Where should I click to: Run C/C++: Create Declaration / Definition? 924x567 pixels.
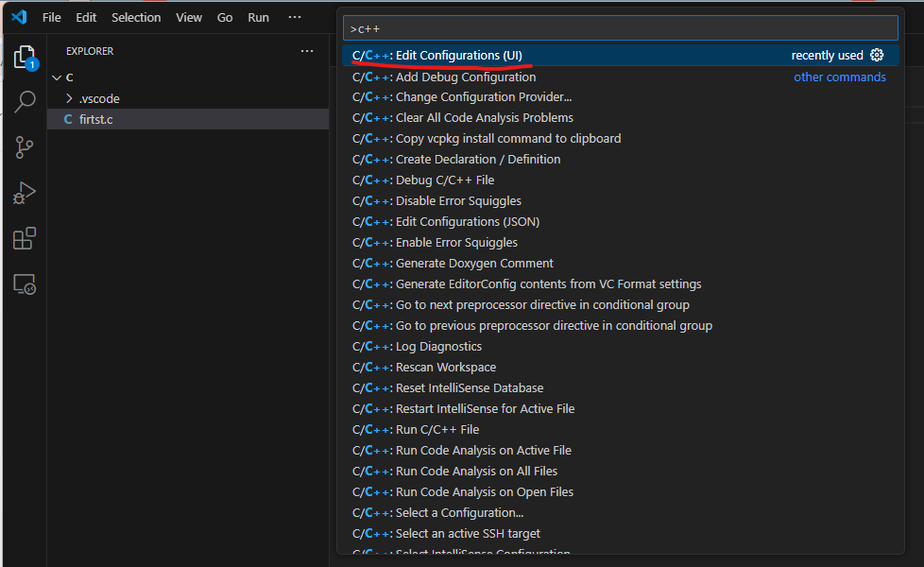(x=621, y=159)
